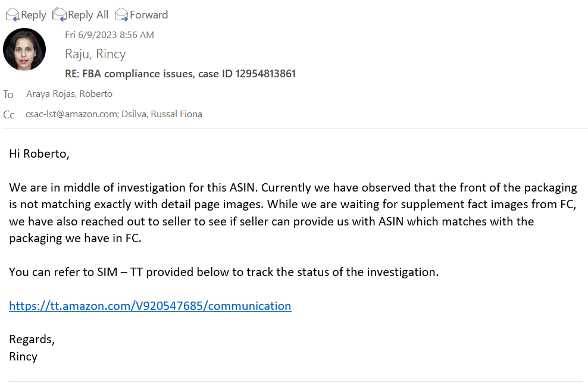Click csac-lst@amazon.com in Cc line
Viewport: 588px width, 389px height.
pyautogui.click(x=71, y=114)
